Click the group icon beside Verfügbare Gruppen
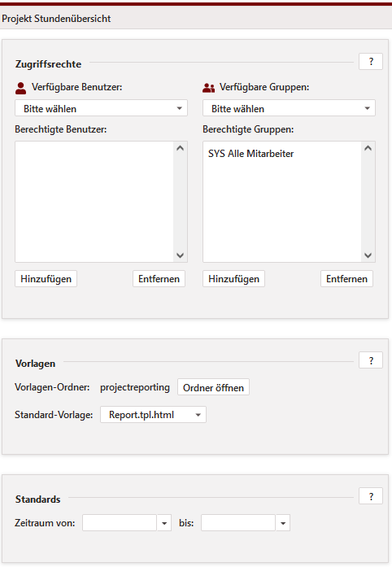Viewport: 392px width, 567px height. point(209,88)
